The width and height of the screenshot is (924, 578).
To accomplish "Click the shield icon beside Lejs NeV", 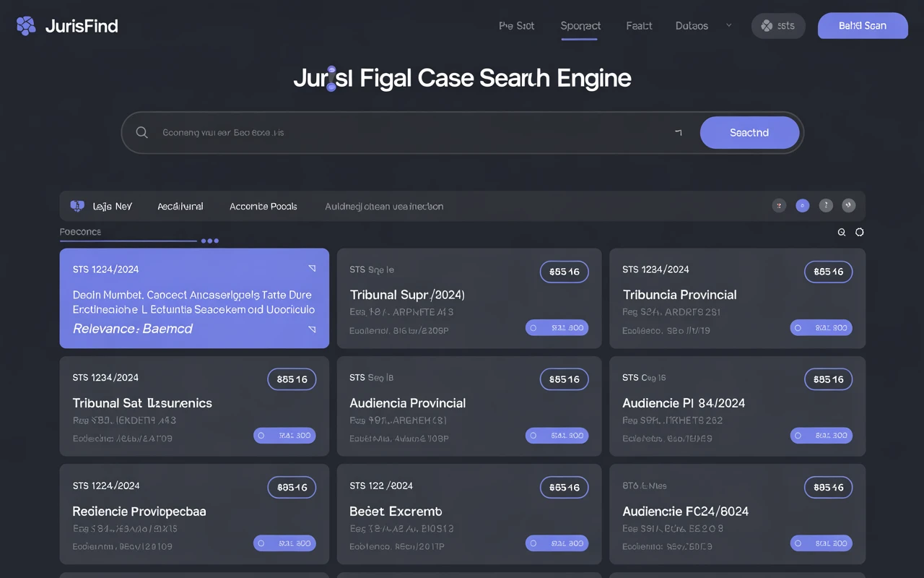I will point(77,206).
